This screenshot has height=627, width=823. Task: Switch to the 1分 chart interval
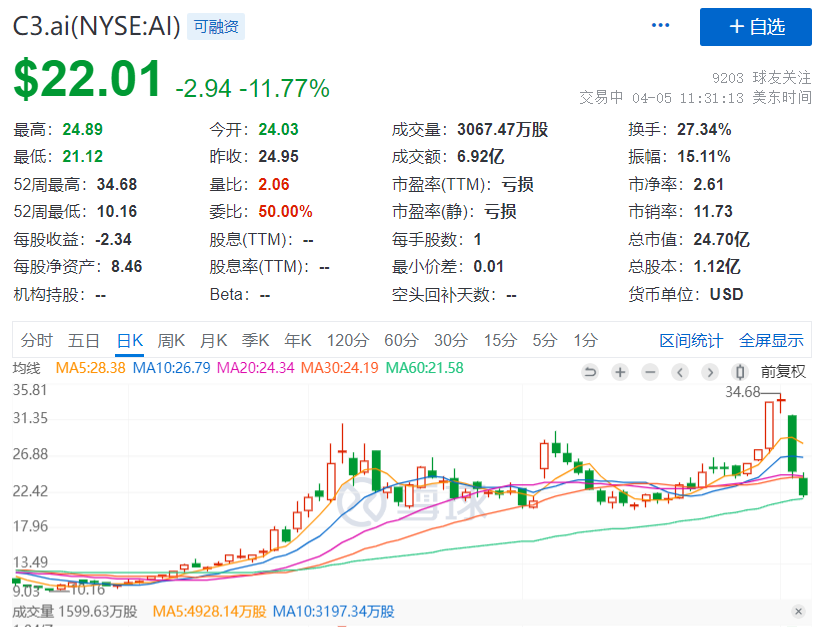585,341
